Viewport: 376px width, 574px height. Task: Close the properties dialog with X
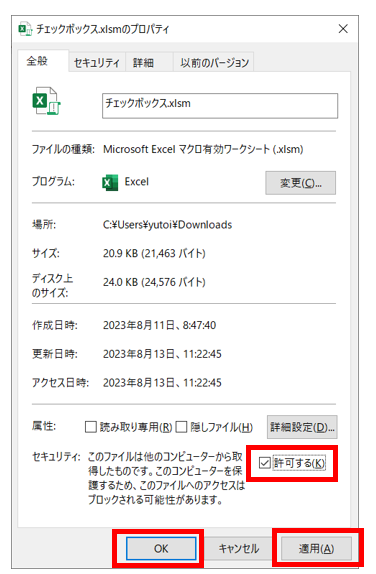pos(343,29)
